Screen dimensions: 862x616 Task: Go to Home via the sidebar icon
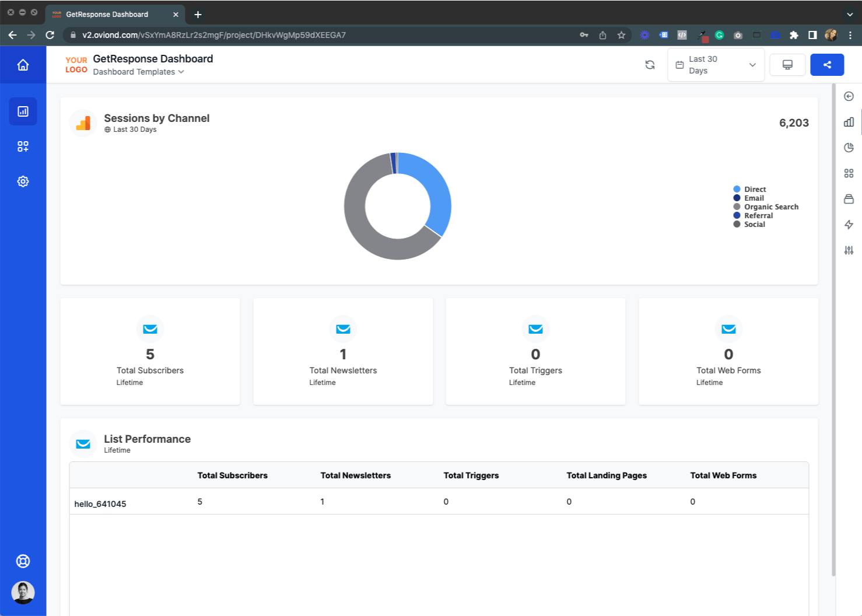23,65
